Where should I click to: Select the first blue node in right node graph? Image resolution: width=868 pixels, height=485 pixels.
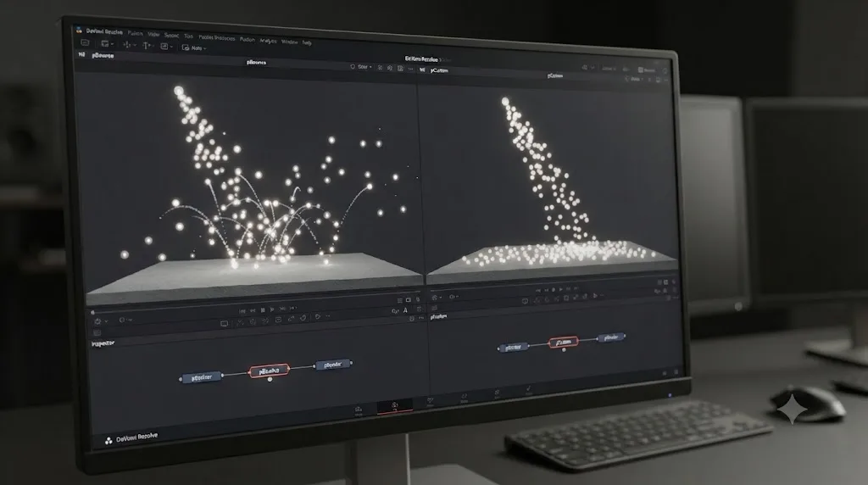click(x=513, y=348)
